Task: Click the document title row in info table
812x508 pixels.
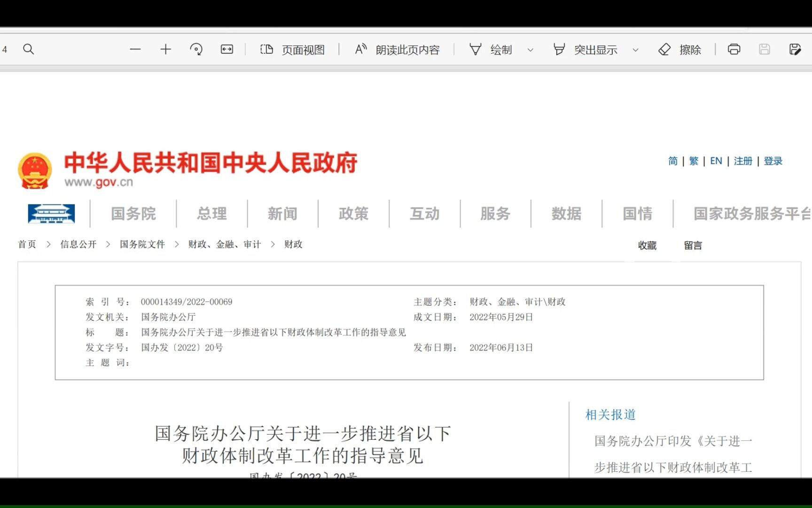Action: [x=246, y=333]
